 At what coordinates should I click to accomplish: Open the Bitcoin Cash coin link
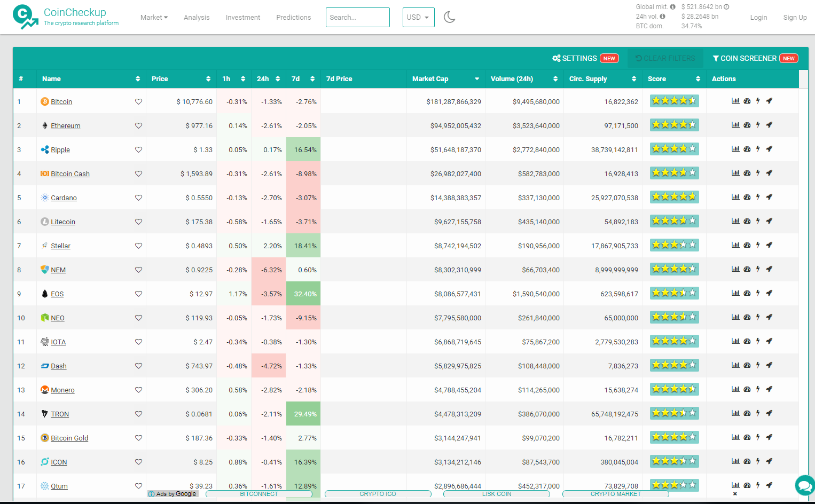pos(70,174)
